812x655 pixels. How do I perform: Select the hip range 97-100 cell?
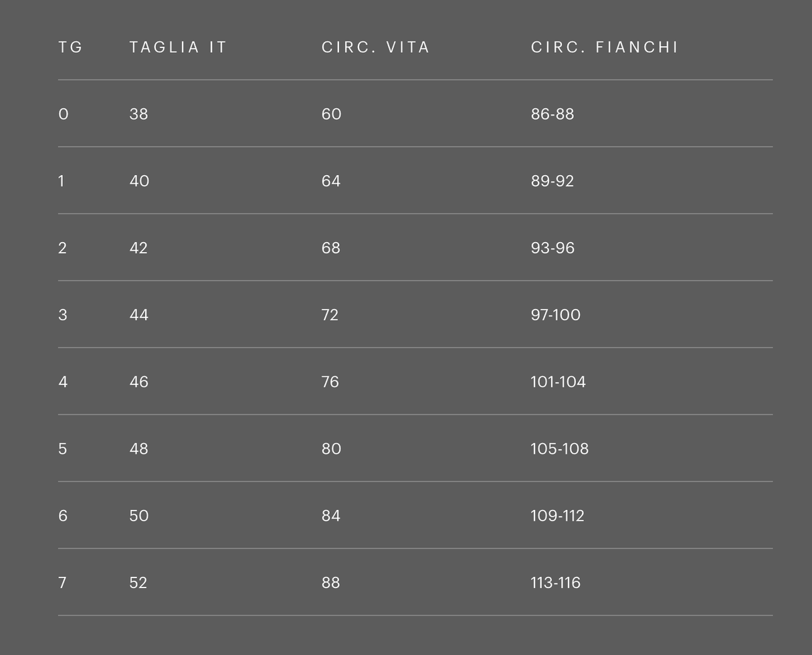555,315
